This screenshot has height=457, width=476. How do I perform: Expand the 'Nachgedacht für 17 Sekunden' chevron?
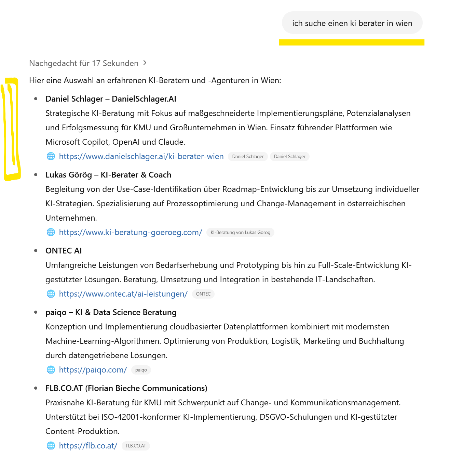tap(145, 63)
